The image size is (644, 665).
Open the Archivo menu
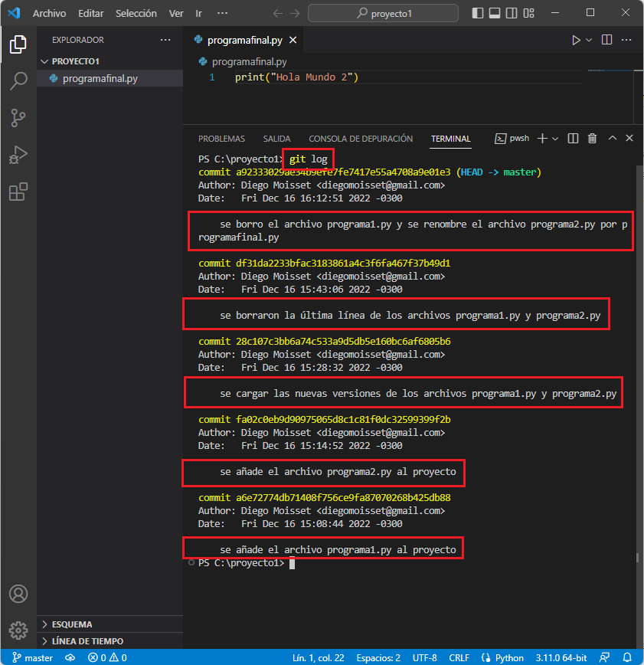point(49,14)
